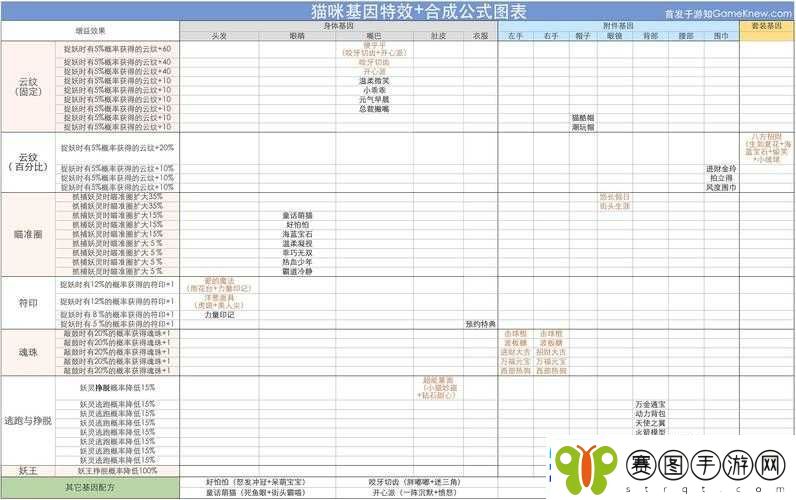Click the 左手 column header
This screenshot has width=796, height=500.
(515, 36)
